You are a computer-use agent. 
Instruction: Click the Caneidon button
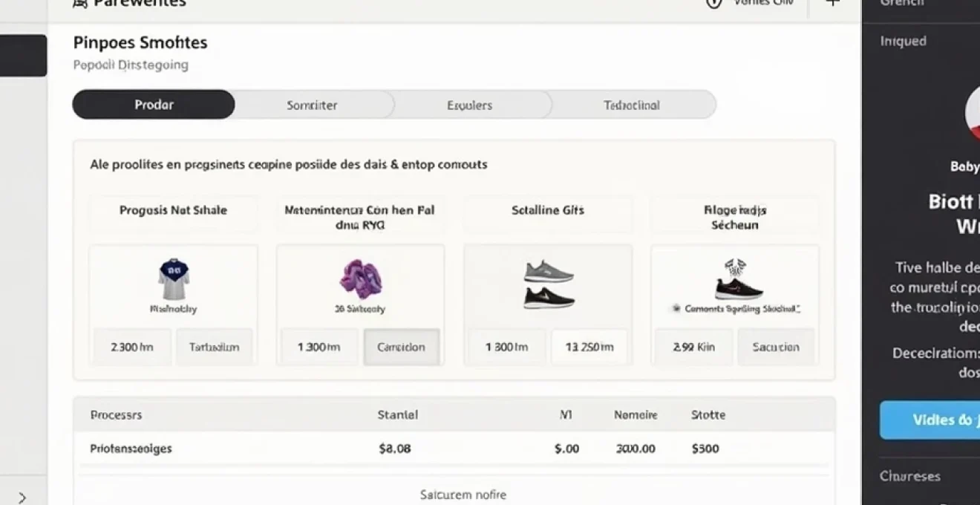click(x=402, y=347)
